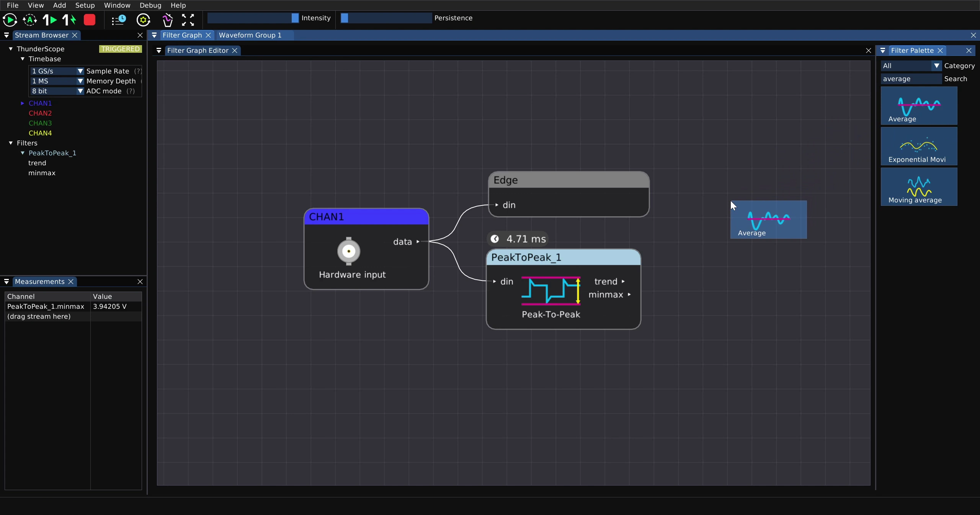
Task: Select the Exponential Moving Average filter tile
Action: tap(919, 146)
